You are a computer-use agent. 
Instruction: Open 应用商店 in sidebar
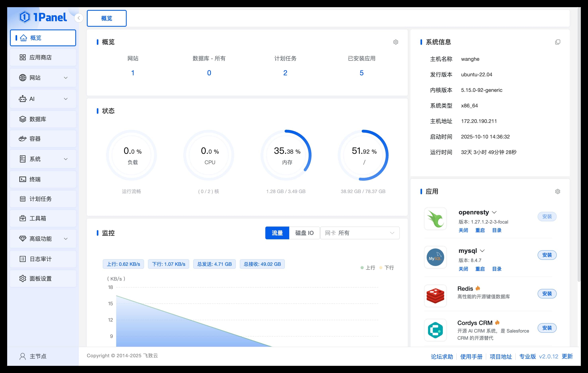(x=43, y=57)
